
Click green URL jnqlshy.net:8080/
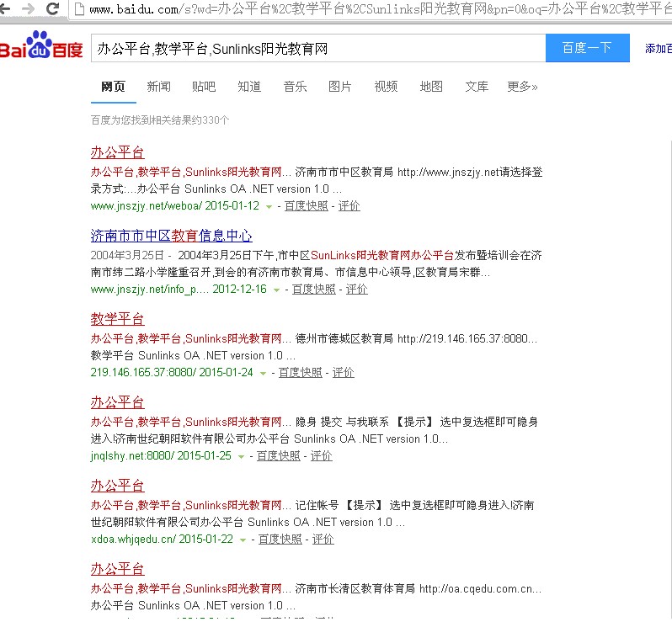pos(132,456)
